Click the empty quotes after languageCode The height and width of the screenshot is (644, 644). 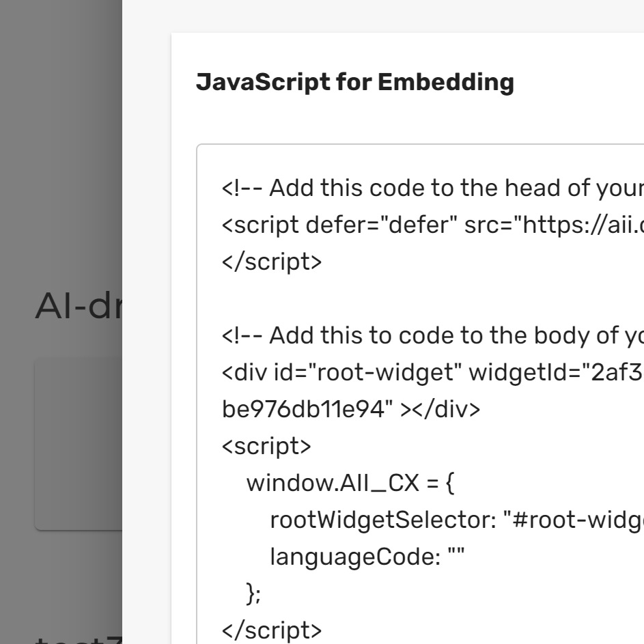456,557
